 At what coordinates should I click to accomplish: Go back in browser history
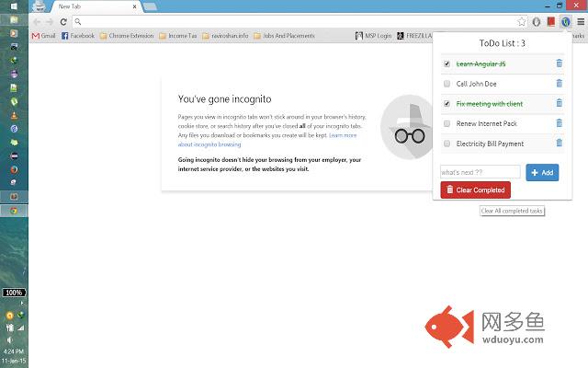click(37, 22)
